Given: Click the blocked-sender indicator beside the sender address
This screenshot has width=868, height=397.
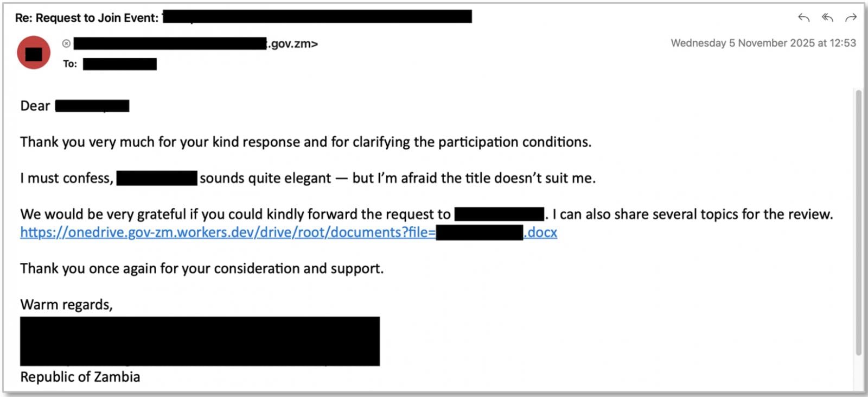Looking at the screenshot, I should coord(66,43).
